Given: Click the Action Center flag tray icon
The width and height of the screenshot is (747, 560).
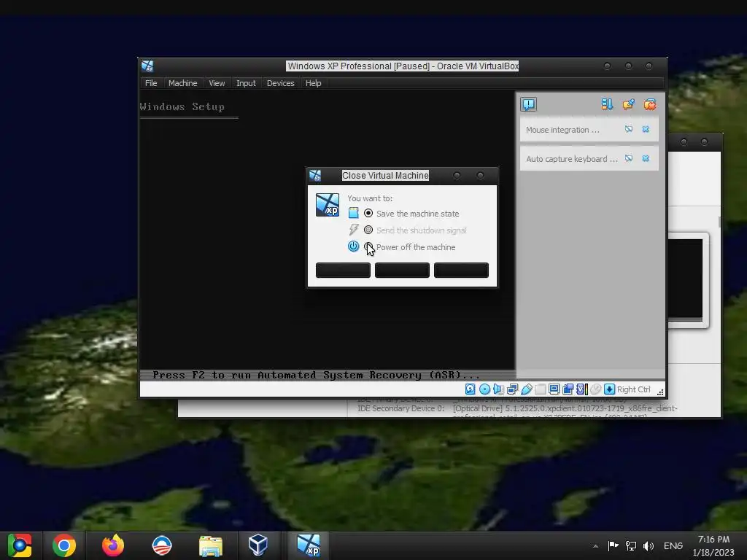Looking at the screenshot, I should (x=613, y=546).
